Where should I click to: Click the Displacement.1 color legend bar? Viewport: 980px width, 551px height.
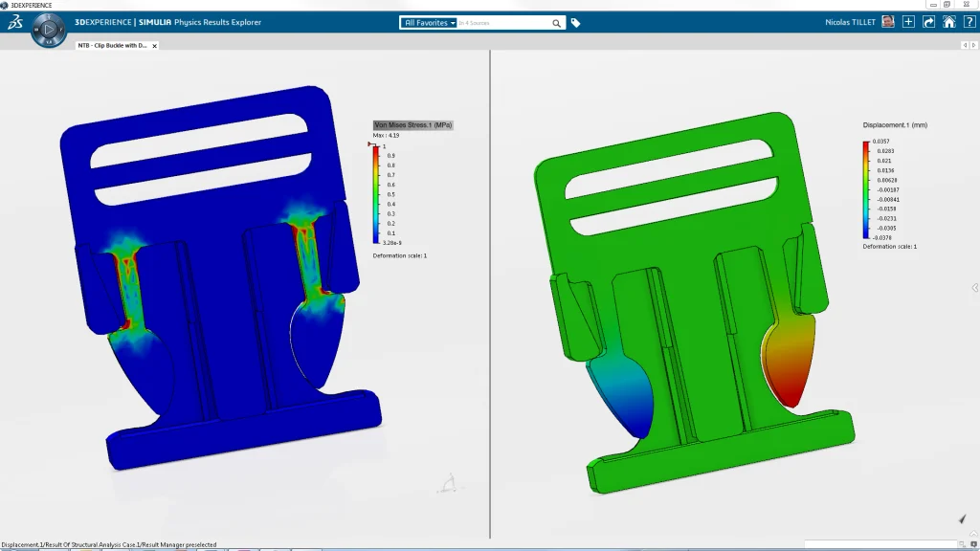coord(866,189)
